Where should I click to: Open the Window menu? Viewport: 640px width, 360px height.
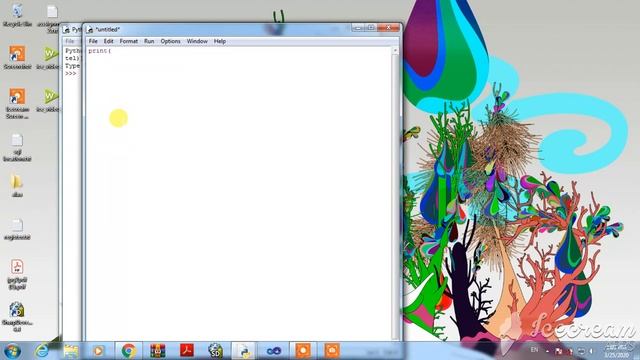[197, 41]
